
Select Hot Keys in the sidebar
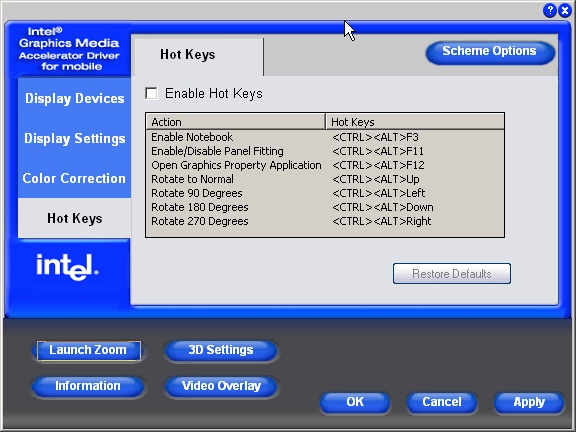click(75, 218)
